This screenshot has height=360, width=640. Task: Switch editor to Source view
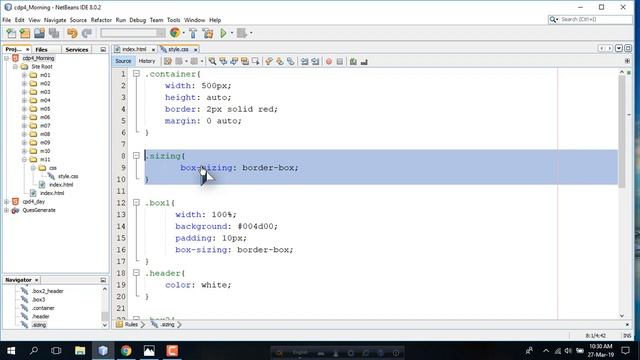[123, 61]
